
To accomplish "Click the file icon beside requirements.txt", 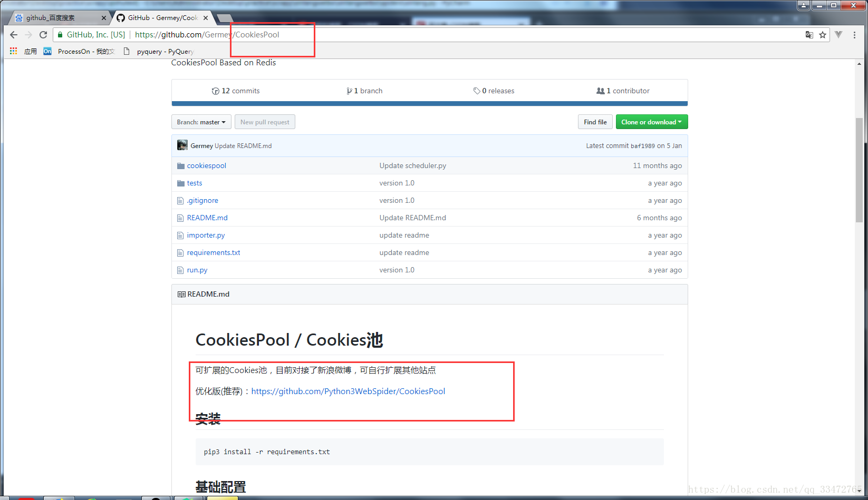I will click(180, 253).
